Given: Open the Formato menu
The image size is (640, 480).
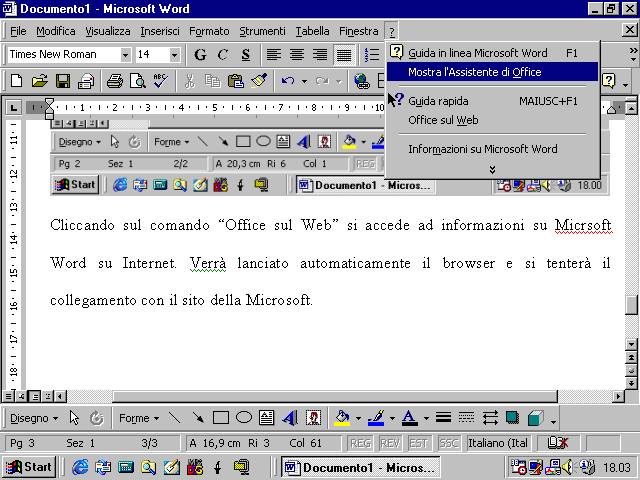Looking at the screenshot, I should (x=209, y=31).
